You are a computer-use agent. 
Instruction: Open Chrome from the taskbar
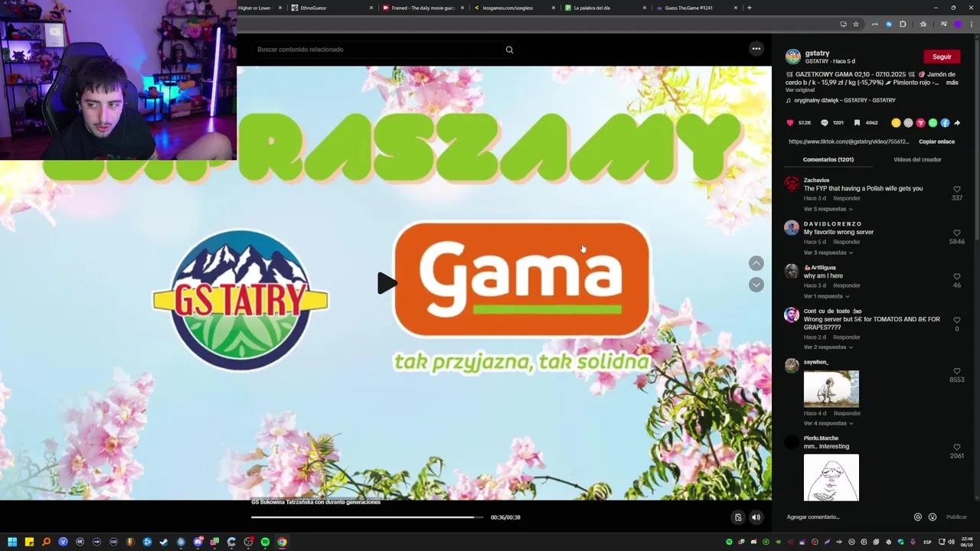click(x=282, y=542)
